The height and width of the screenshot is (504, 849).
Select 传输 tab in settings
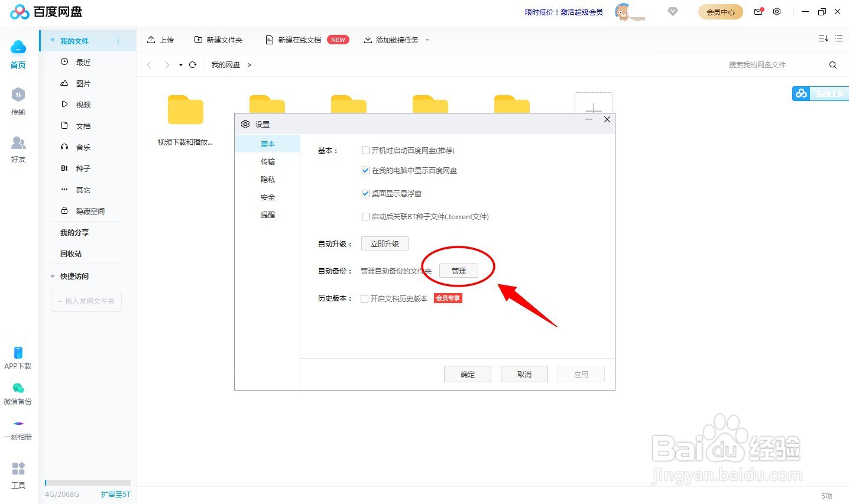coord(268,161)
